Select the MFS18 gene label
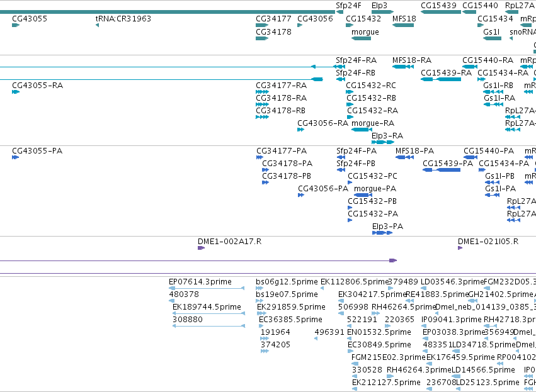 pos(404,18)
